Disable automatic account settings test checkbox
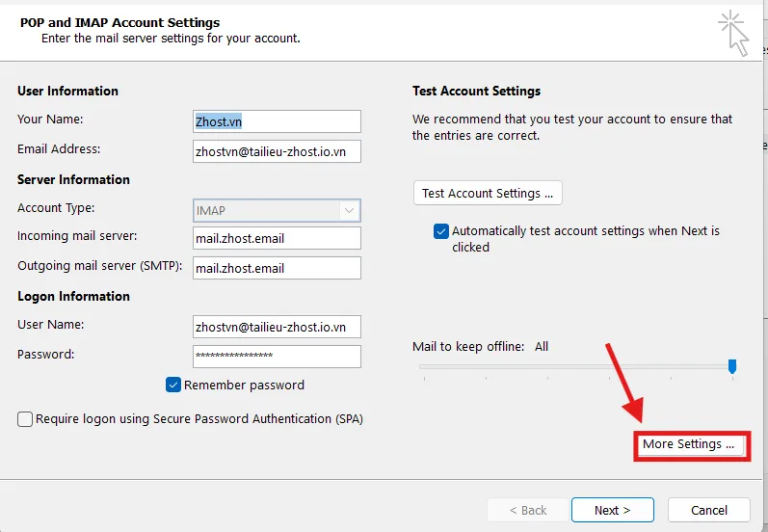768x532 pixels. 441,231
